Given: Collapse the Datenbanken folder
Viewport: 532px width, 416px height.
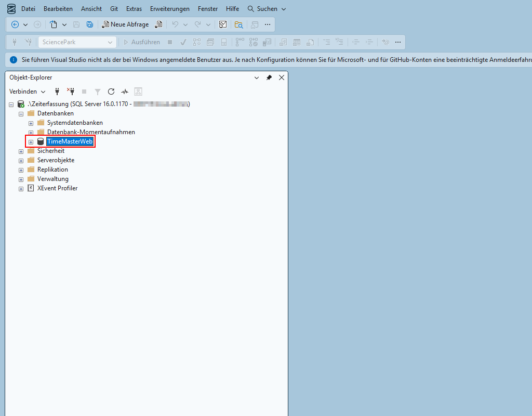Looking at the screenshot, I should (21, 113).
